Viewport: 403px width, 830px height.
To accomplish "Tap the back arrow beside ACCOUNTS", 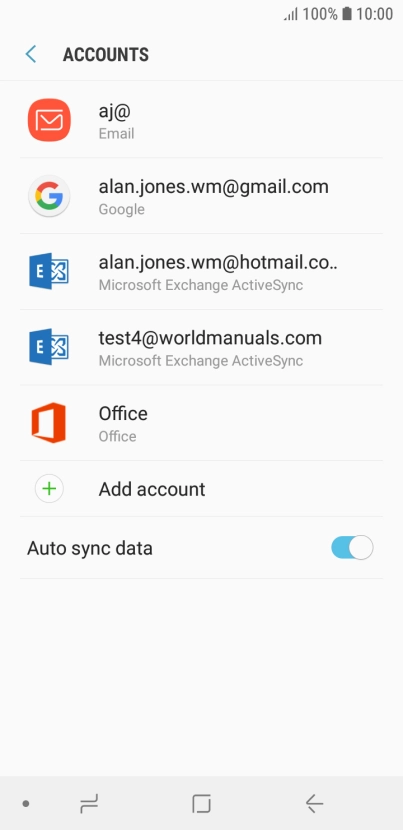I will 31,54.
